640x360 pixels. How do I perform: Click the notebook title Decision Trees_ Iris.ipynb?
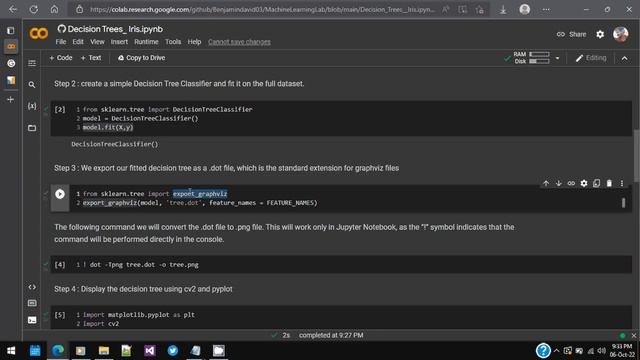click(115, 29)
